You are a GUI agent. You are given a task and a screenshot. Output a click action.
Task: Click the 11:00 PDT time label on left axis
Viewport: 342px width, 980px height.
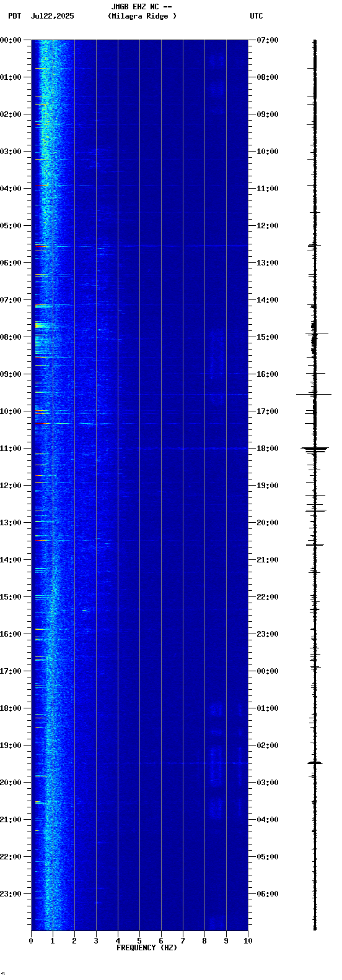[11, 449]
